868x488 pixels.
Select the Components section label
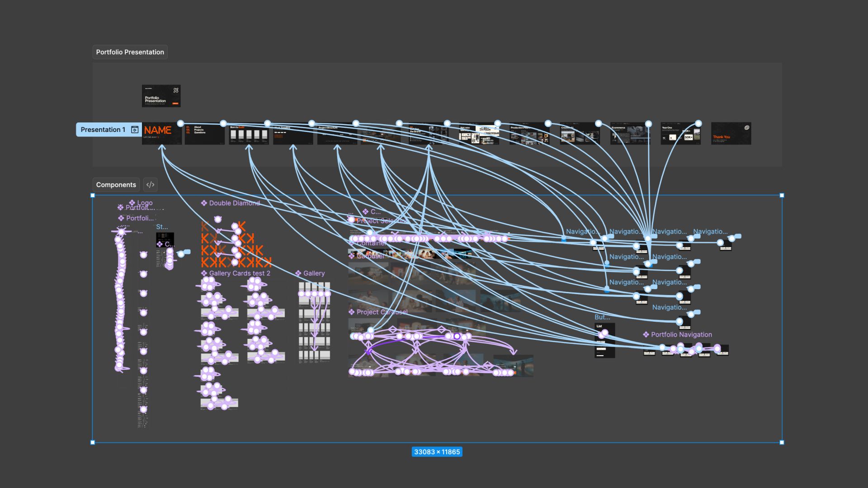click(x=116, y=185)
